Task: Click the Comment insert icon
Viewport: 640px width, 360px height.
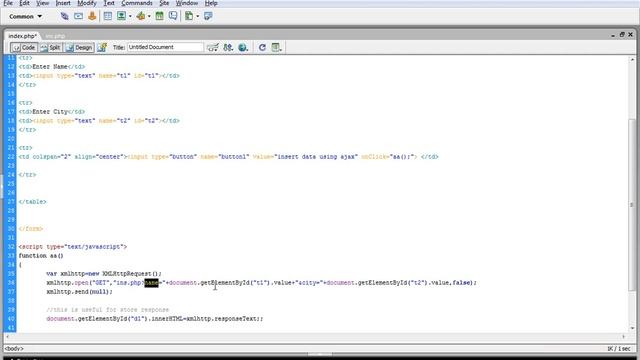Action: pos(173,16)
